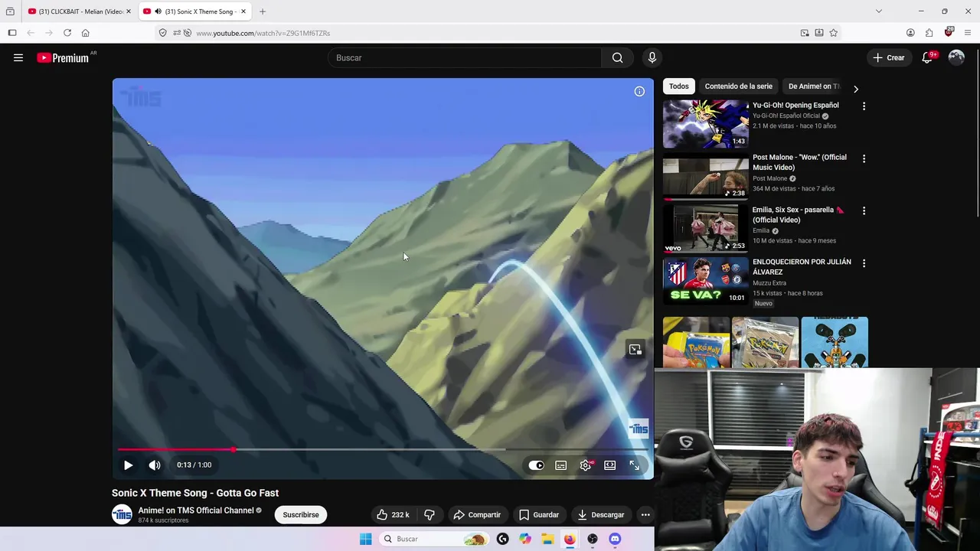Open a new browser tab

(263, 11)
